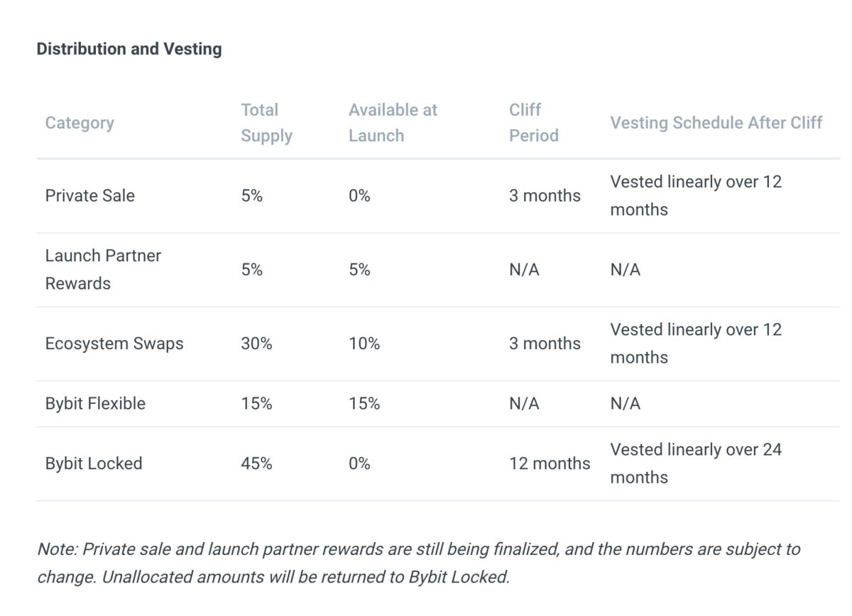Select the Private Sale row label
The height and width of the screenshot is (616, 852).
click(89, 196)
